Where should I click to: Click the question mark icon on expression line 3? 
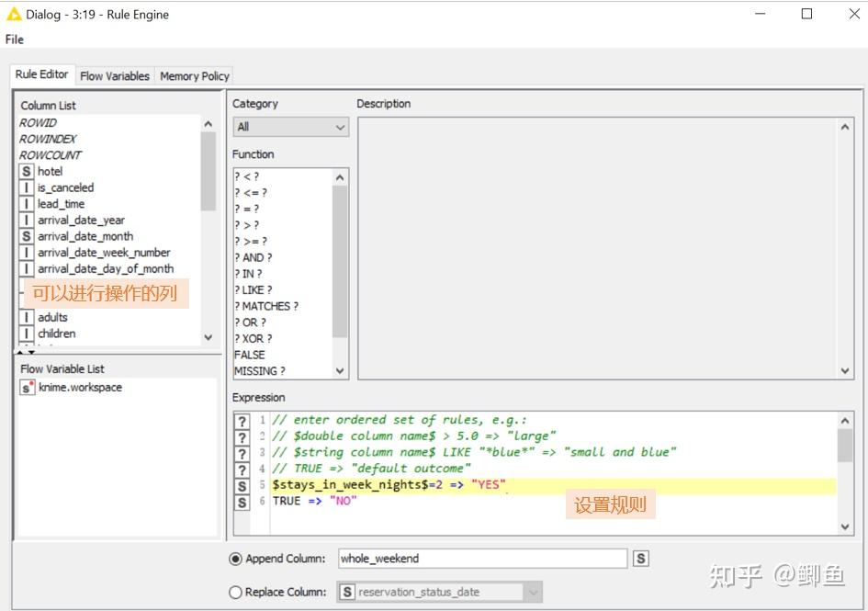click(242, 454)
